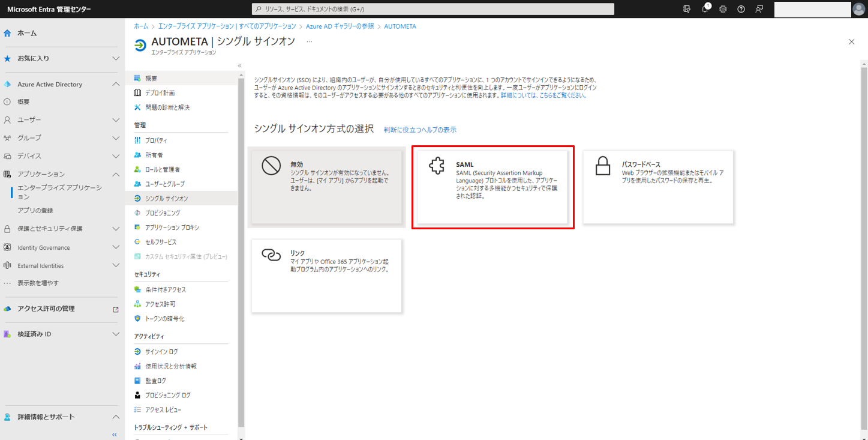Expand the ユーザー chevron
Screen dimensions: 868x440
click(x=116, y=120)
